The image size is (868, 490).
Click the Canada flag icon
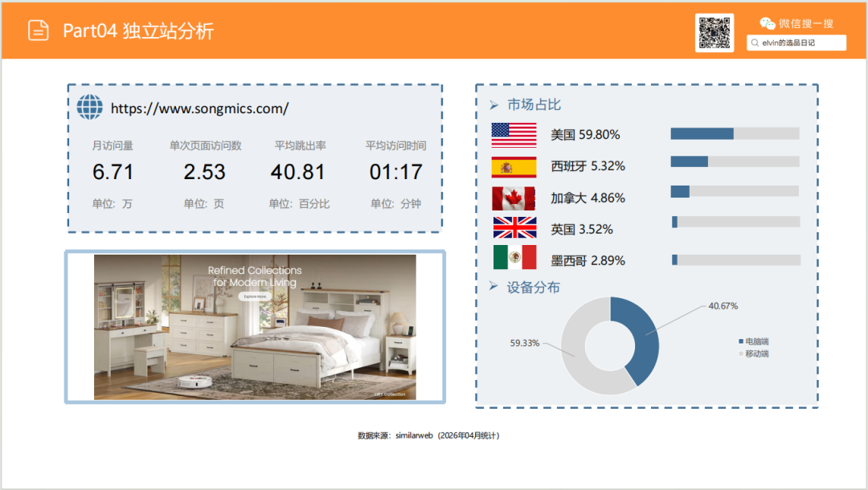click(x=514, y=198)
